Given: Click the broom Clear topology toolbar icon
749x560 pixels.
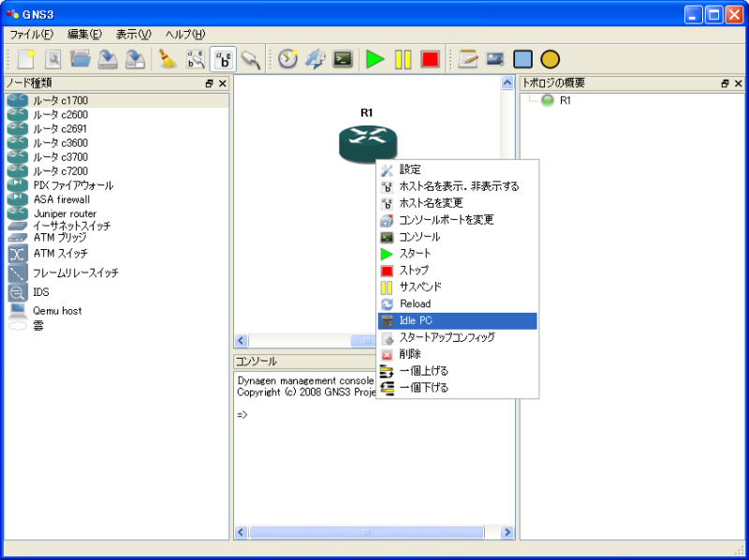Looking at the screenshot, I should [x=168, y=59].
